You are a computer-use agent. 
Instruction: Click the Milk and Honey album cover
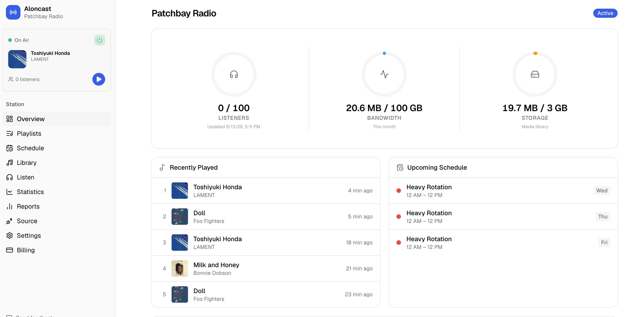tap(180, 269)
